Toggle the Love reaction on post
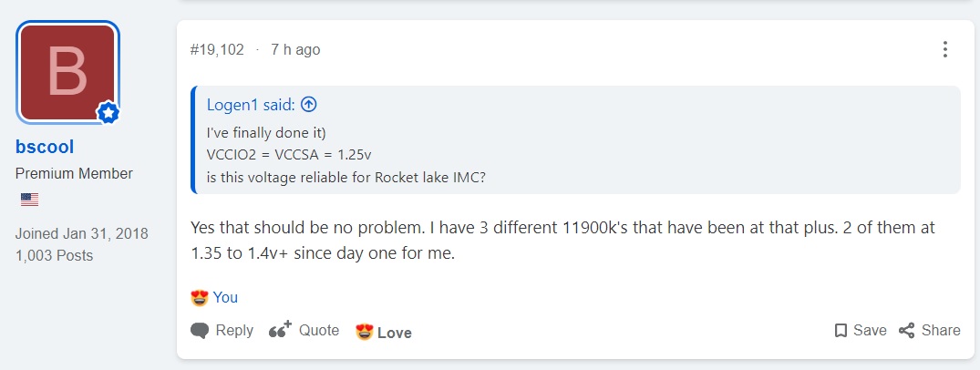 click(384, 332)
